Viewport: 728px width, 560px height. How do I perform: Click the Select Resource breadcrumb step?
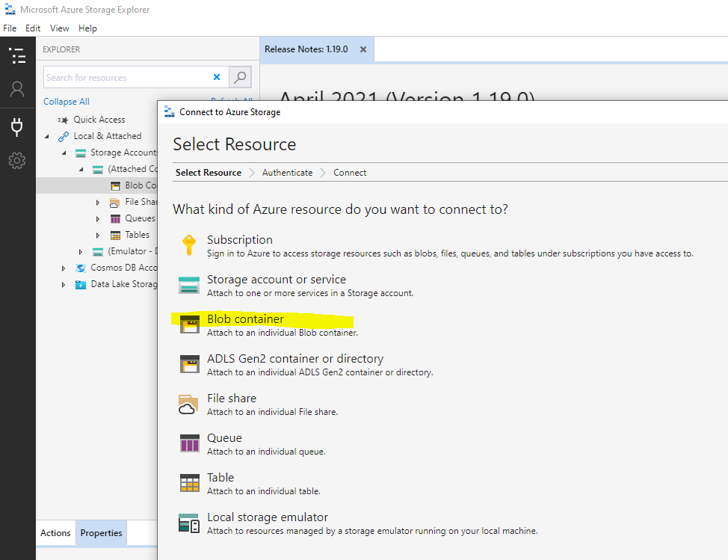pos(209,173)
